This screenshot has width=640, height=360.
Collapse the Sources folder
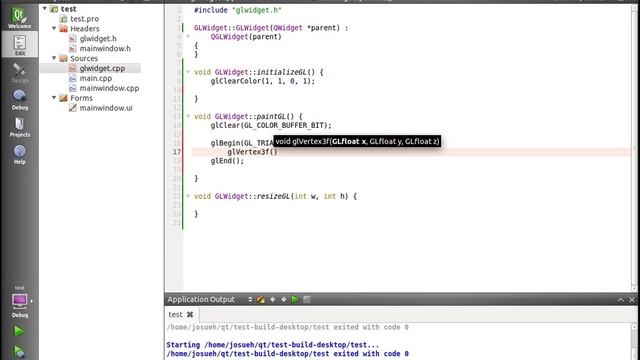54,58
